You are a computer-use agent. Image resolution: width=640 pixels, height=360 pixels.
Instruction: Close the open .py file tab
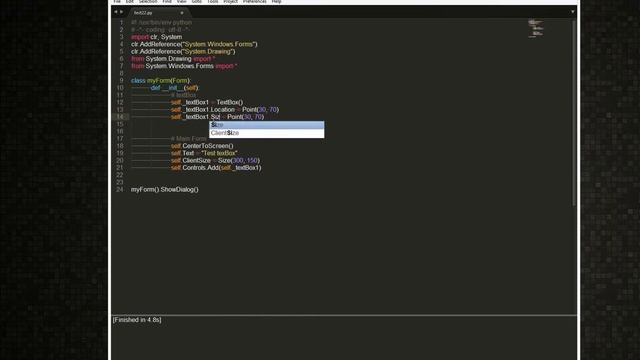[x=182, y=13]
